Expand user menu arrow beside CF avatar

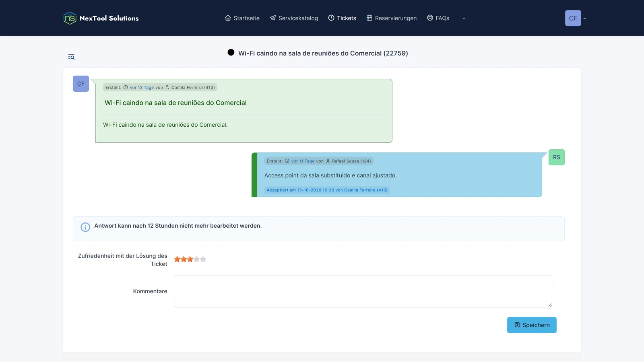585,19
